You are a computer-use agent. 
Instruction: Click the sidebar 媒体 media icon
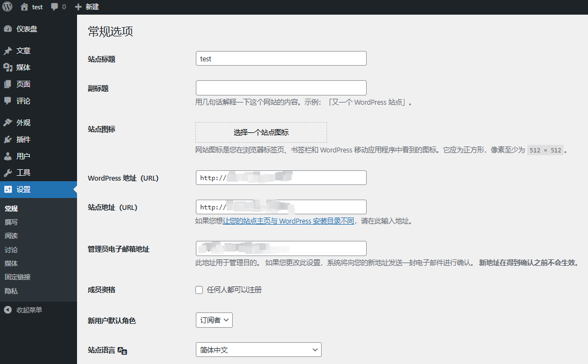[8, 67]
